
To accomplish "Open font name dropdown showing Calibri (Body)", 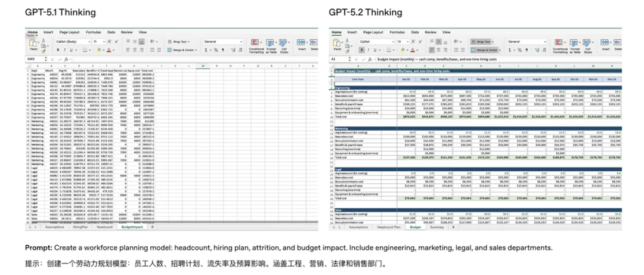I will [x=73, y=42].
